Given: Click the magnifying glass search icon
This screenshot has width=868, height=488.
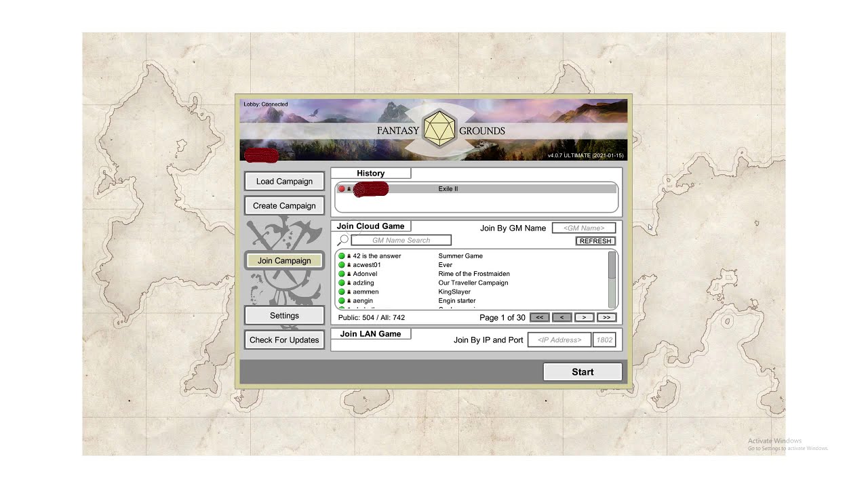Looking at the screenshot, I should point(343,240).
